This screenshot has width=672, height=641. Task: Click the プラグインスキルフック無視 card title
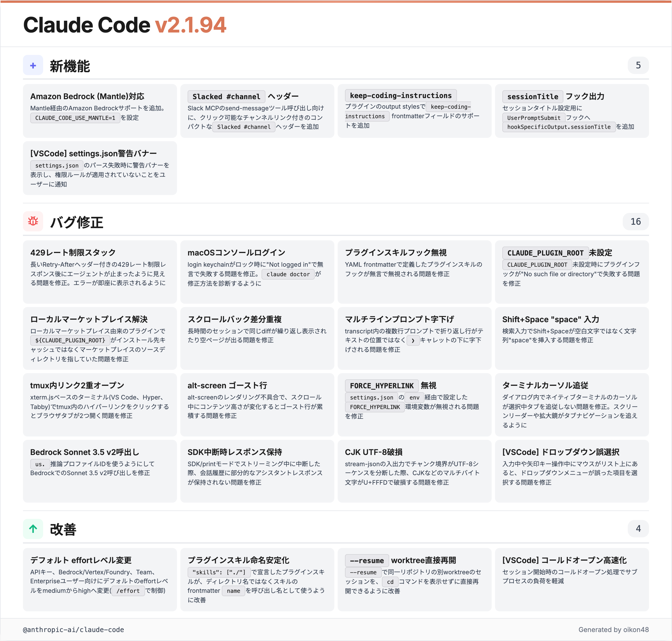coord(395,252)
